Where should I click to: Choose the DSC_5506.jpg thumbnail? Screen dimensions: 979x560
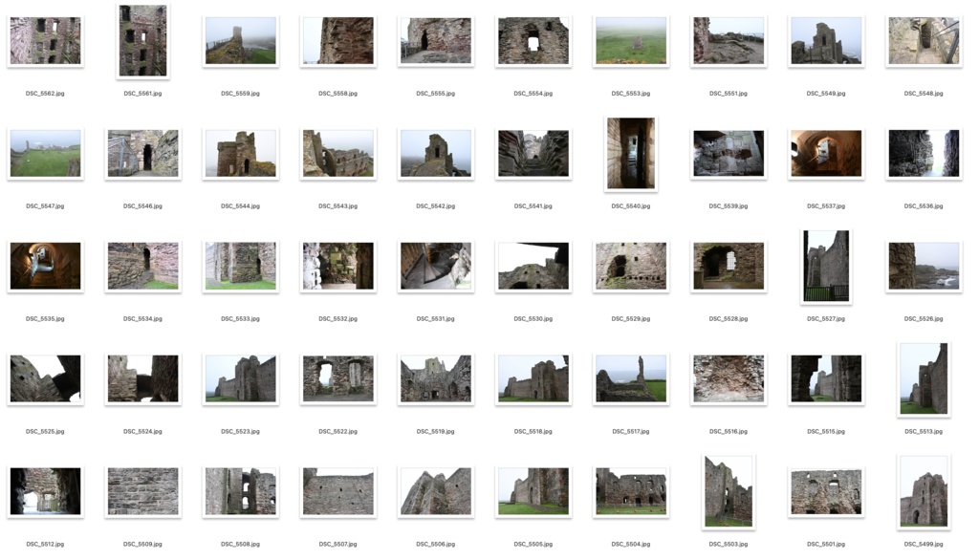tap(436, 491)
